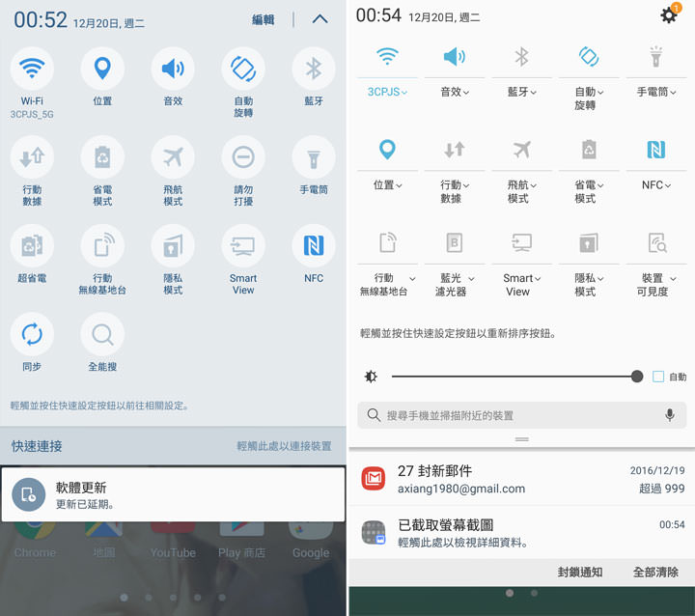Adjust the brightness slider handle
The image size is (695, 616).
point(637,377)
